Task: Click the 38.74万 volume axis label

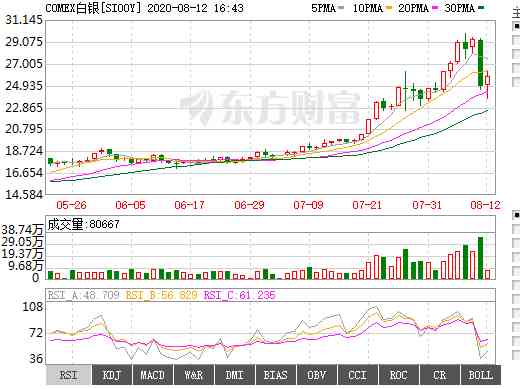Action: [x=23, y=230]
